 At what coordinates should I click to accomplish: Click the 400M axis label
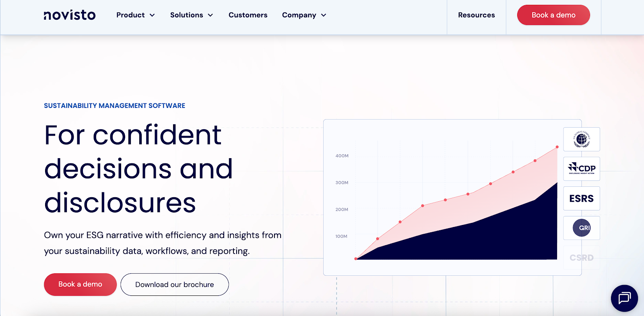342,156
